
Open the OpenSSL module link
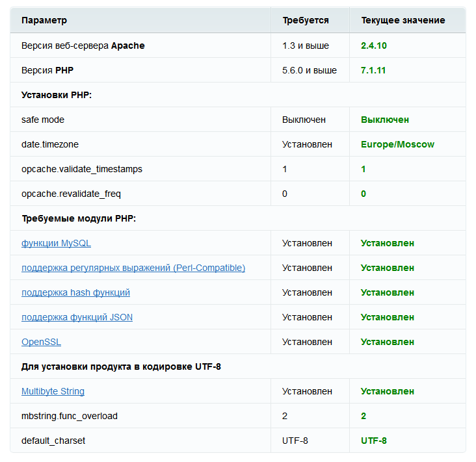point(41,342)
